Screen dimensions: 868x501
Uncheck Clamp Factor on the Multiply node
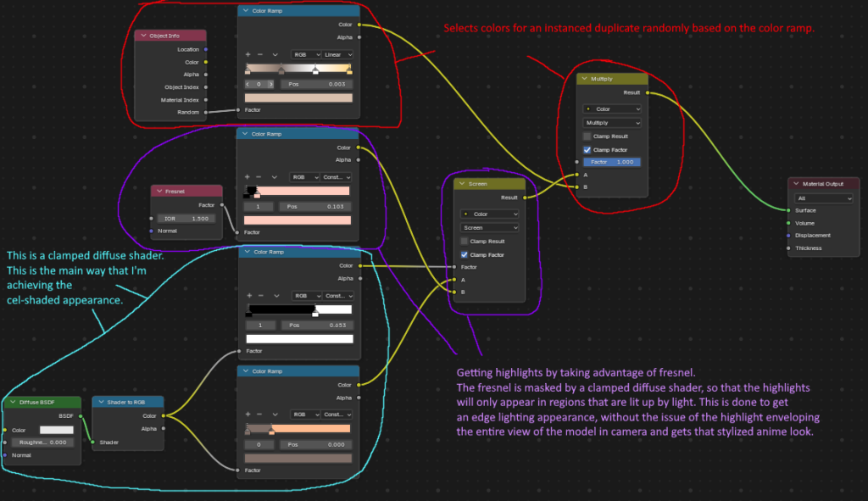(x=587, y=149)
